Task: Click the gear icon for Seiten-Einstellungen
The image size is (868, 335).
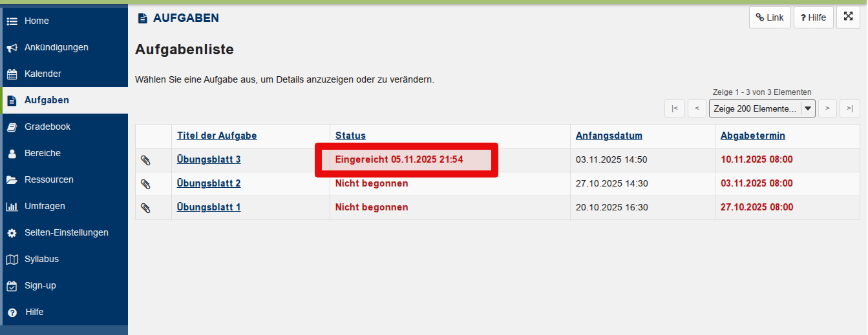Action: point(12,233)
